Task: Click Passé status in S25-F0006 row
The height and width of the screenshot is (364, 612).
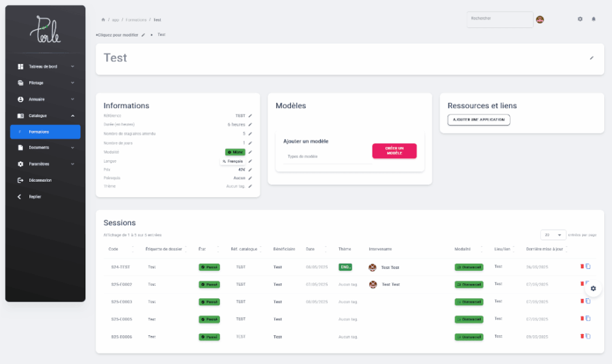Action: (x=209, y=337)
